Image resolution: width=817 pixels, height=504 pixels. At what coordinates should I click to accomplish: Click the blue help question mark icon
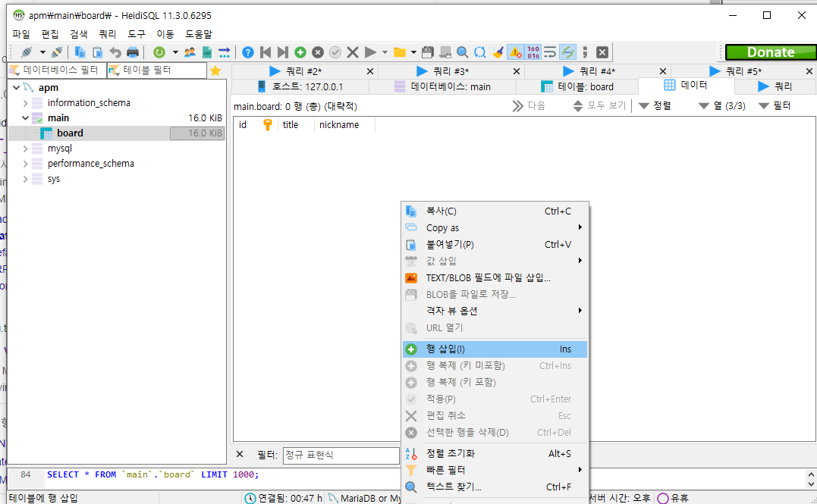tap(248, 52)
